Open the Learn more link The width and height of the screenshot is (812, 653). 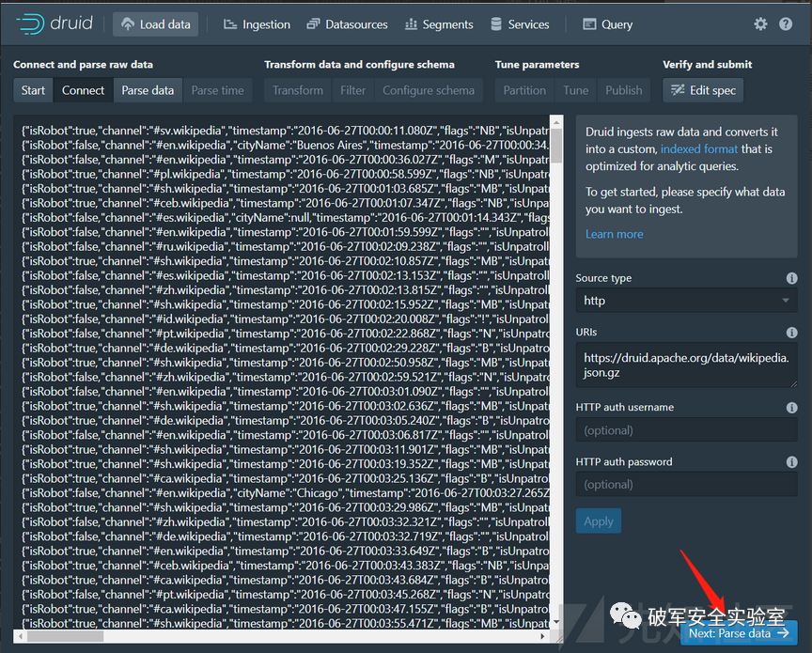tap(615, 234)
